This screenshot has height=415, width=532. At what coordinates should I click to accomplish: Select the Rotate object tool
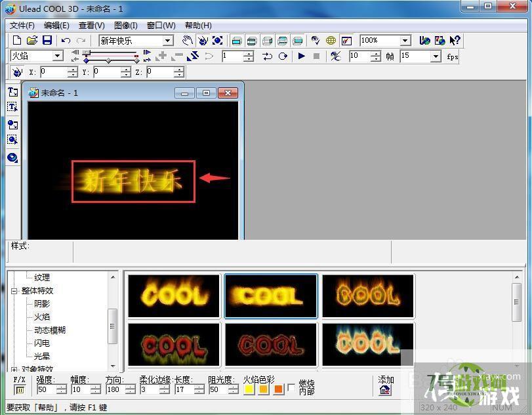pyautogui.click(x=203, y=41)
